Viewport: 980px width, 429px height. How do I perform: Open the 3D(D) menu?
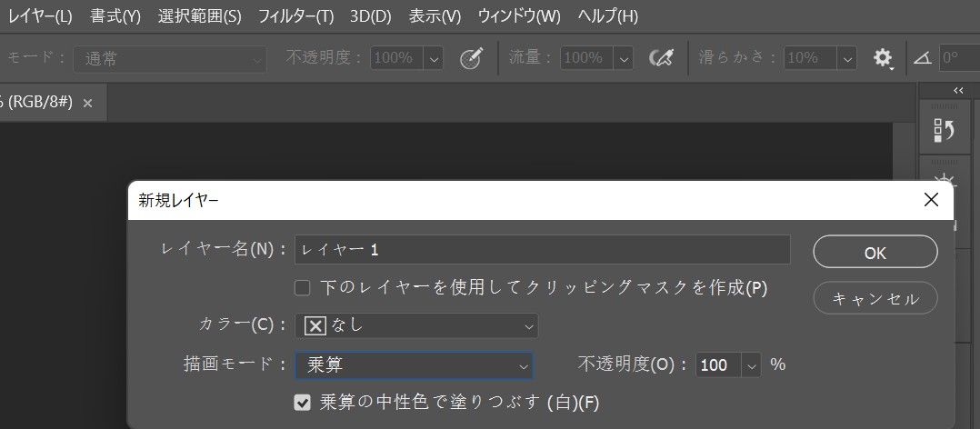pyautogui.click(x=371, y=16)
